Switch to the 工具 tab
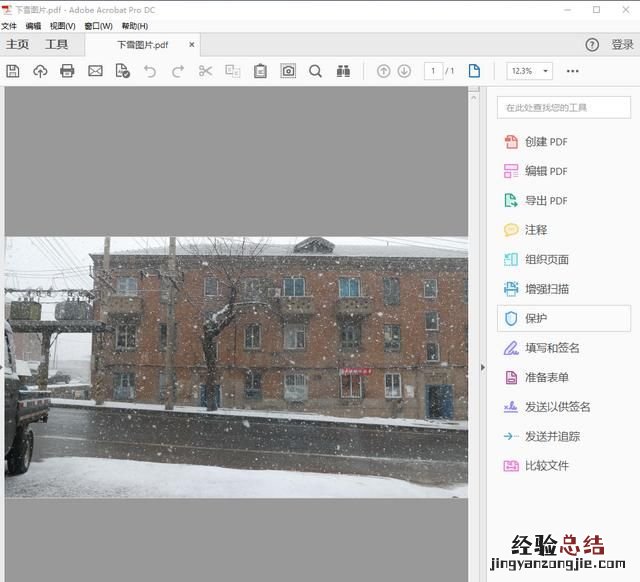The height and width of the screenshot is (582, 640). click(x=56, y=45)
